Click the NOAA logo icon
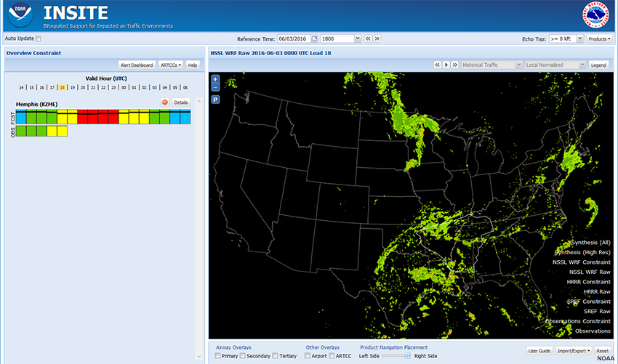 tap(20, 15)
